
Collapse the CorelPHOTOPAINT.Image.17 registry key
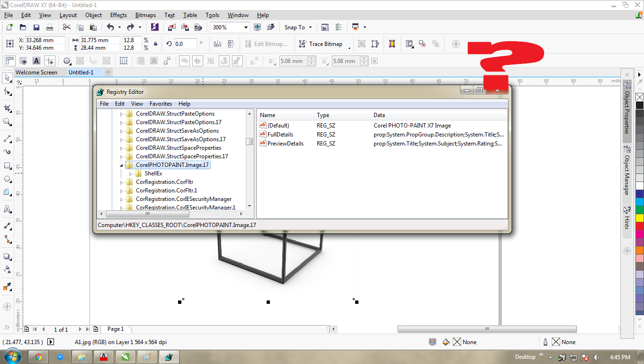pos(121,165)
